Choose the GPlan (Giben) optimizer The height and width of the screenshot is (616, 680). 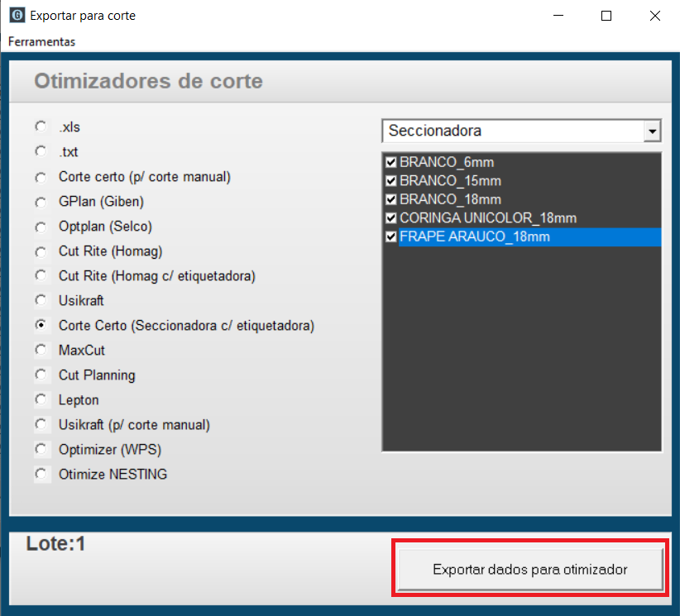coord(41,202)
